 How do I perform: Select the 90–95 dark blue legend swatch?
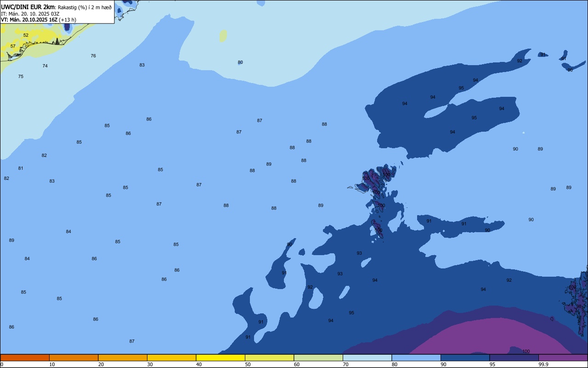465,357
